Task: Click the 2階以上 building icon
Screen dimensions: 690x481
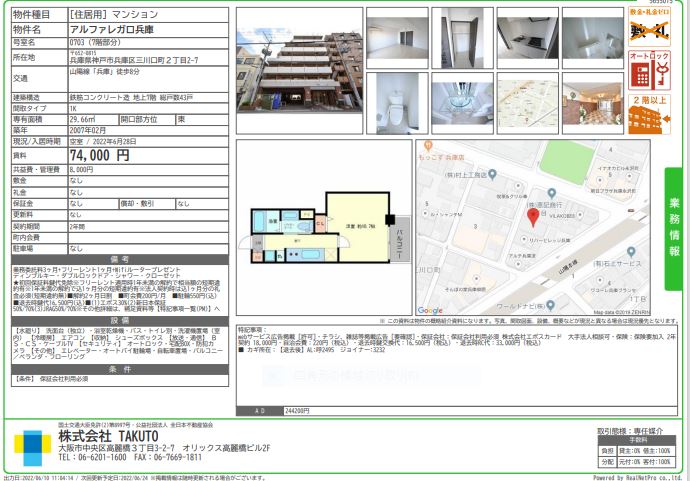Action: (x=649, y=114)
